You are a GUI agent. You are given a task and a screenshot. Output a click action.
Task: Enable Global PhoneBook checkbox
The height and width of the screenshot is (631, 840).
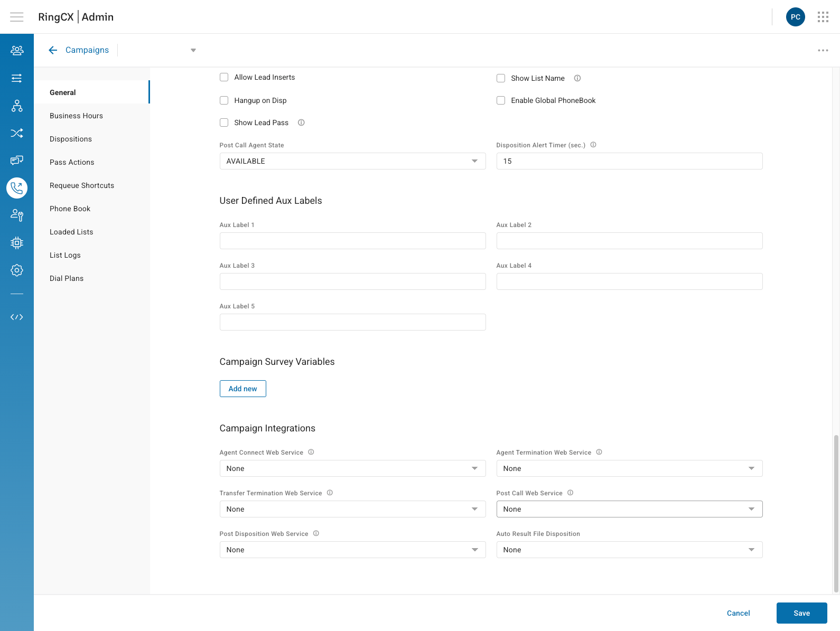tap(501, 100)
